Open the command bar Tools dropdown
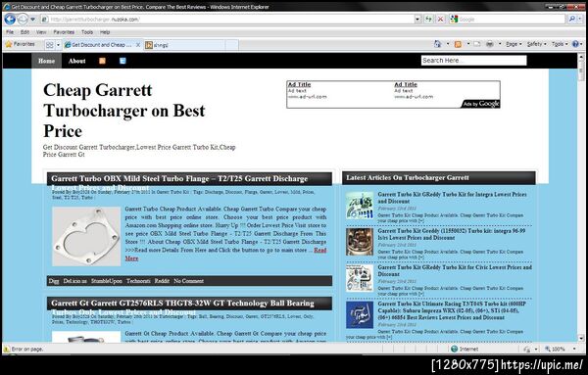588x375 pixels. (560, 44)
